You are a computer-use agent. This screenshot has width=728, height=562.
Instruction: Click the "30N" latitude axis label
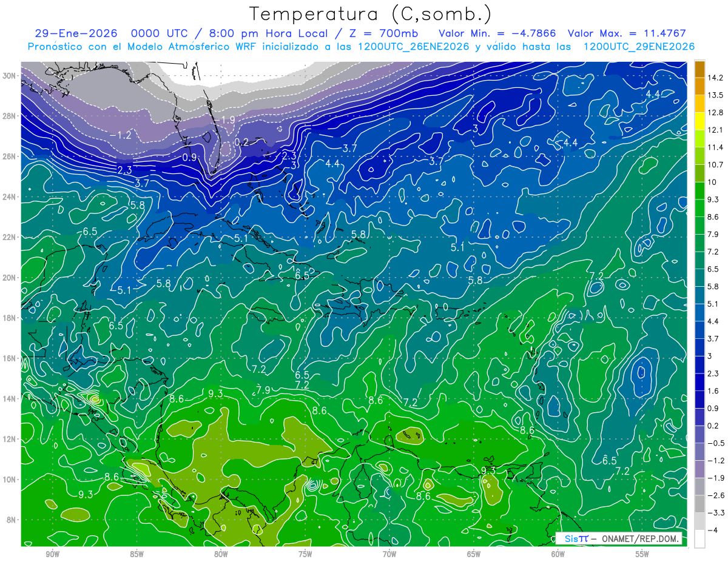click(9, 75)
